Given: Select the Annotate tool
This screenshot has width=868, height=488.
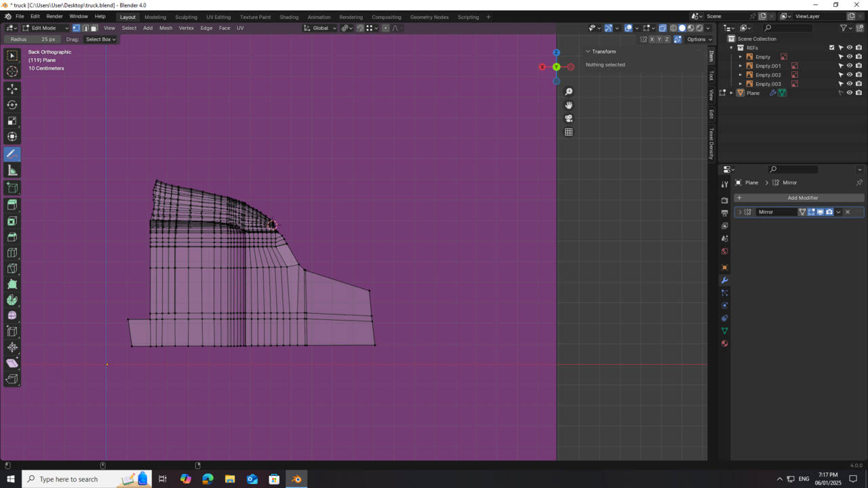Looking at the screenshot, I should (12, 154).
